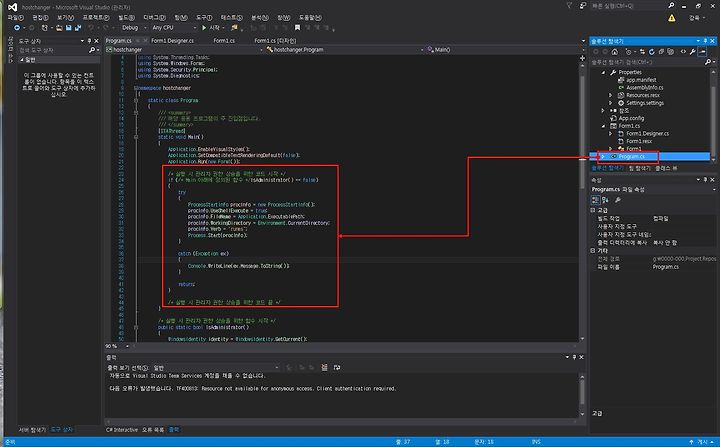Open the hostchanger.Program type dropdown

click(x=344, y=50)
